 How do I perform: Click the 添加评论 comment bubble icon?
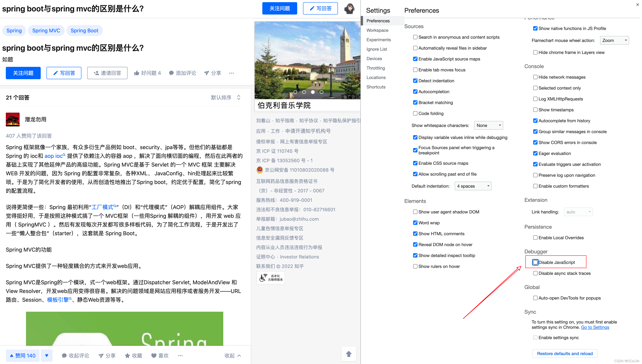pos(171,73)
